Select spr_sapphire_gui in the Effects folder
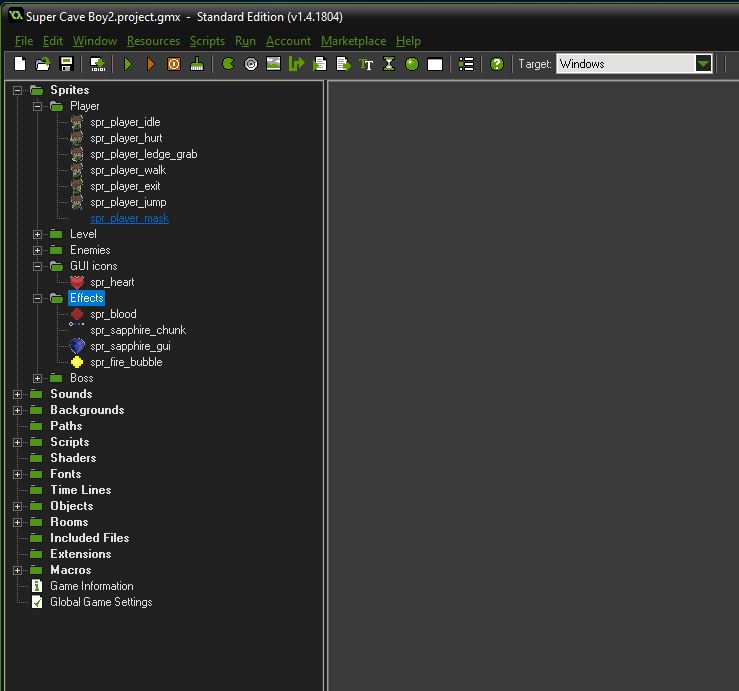Viewport: 739px width, 691px height. (x=130, y=346)
